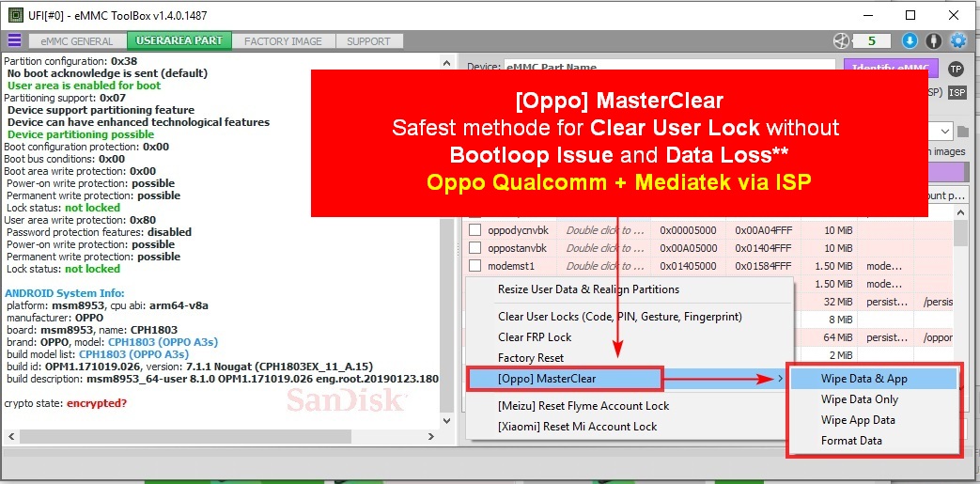Click the ANDROID System Info heading

tap(65, 293)
